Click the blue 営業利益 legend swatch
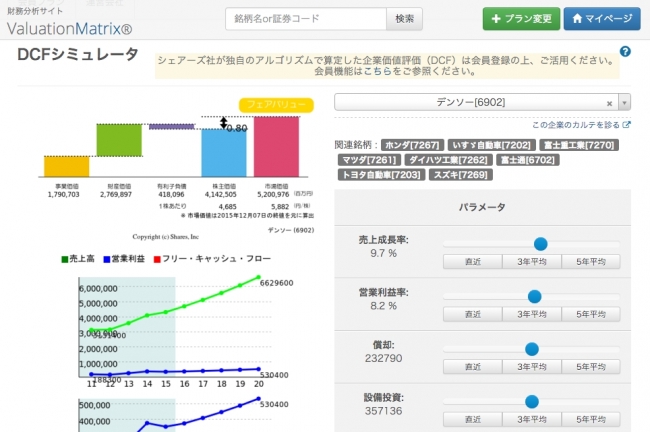Screen dimensions: 650x432 107,260
